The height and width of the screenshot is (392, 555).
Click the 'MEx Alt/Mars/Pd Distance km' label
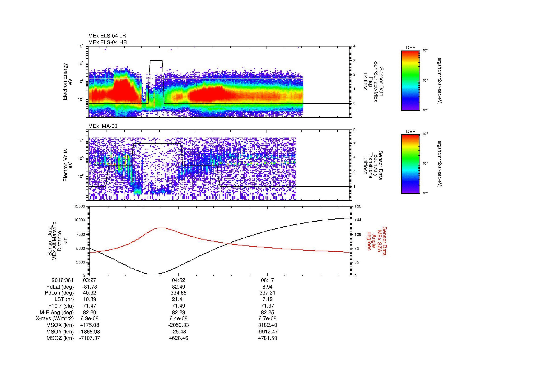(x=57, y=241)
